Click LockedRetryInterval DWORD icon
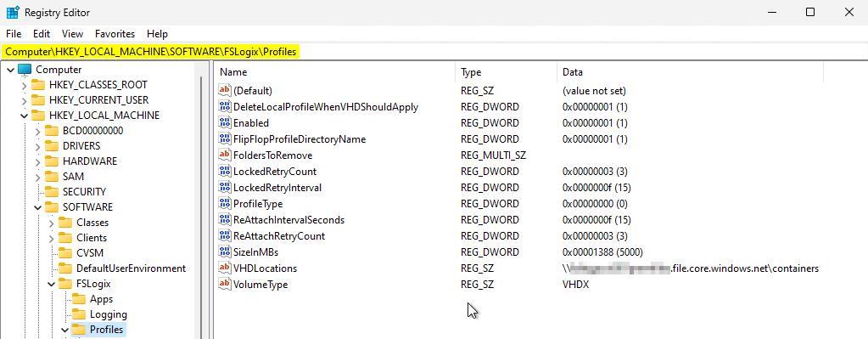 pyautogui.click(x=225, y=187)
